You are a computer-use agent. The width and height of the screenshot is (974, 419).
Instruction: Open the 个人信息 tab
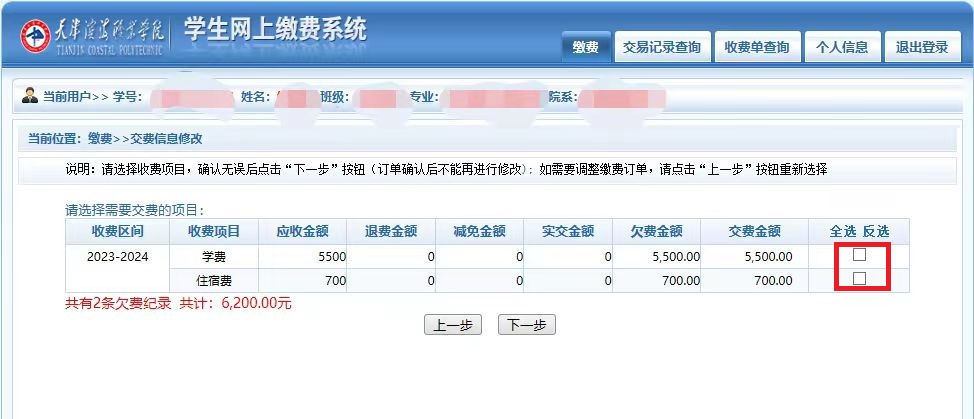[841, 47]
